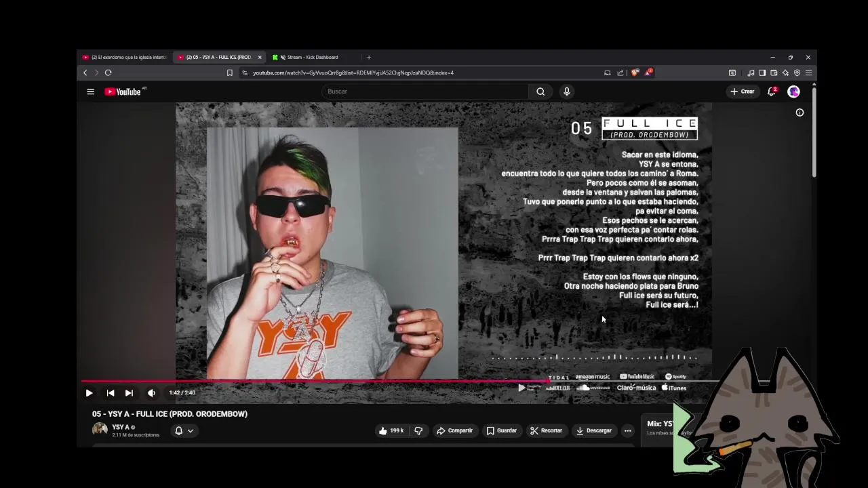Open site information icon in address bar

click(x=244, y=73)
